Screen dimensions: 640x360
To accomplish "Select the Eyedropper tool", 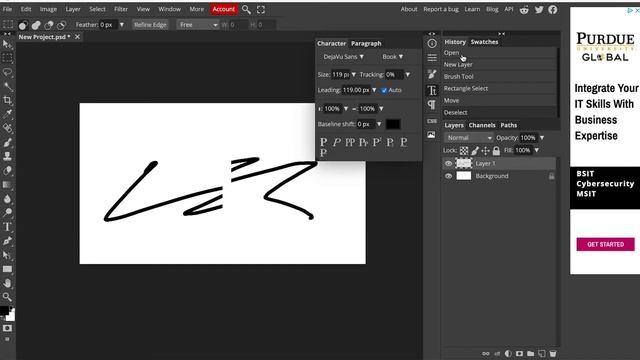I will pyautogui.click(x=7, y=114).
